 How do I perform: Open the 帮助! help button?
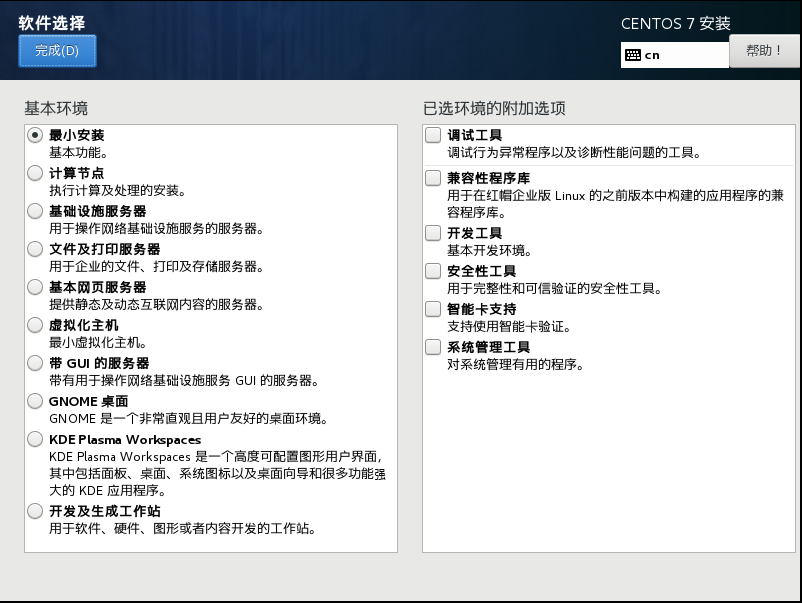764,51
